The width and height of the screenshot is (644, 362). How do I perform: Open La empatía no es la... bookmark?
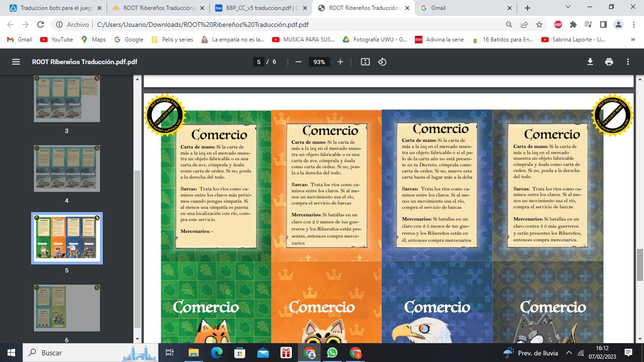click(233, 40)
